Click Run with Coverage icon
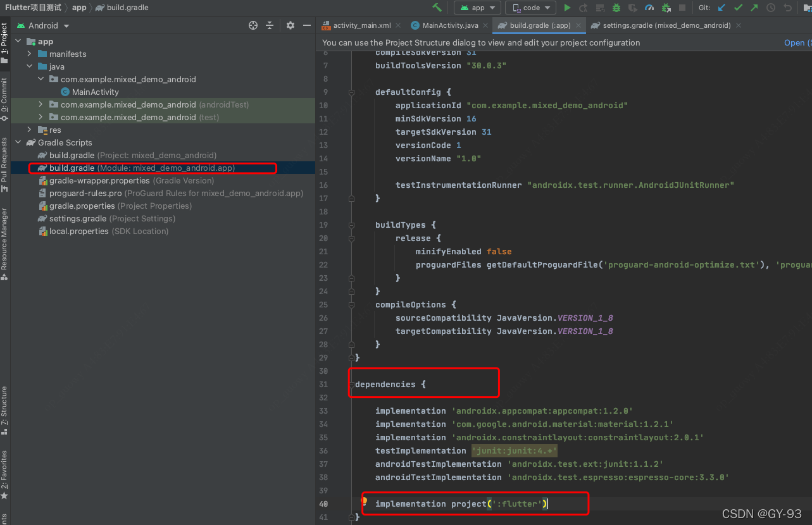Screen dimensions: 812x525 [633, 8]
